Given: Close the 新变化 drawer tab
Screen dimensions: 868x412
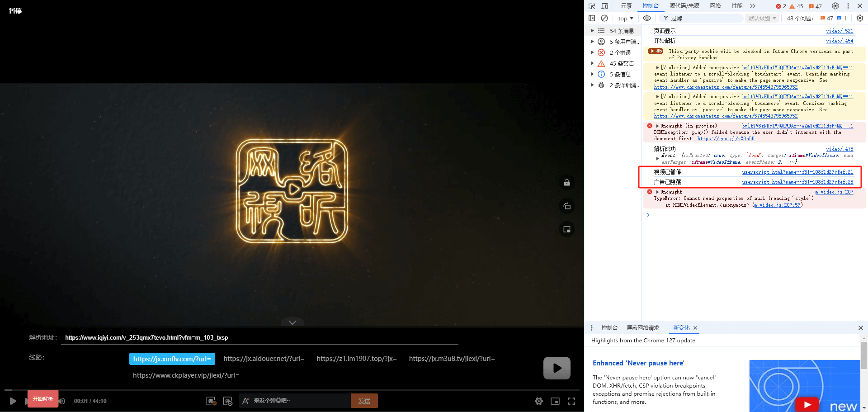Looking at the screenshot, I should (695, 328).
